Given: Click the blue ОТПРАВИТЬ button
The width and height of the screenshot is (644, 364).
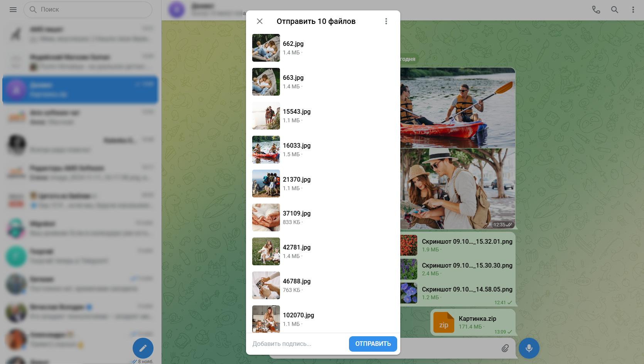Looking at the screenshot, I should [373, 344].
